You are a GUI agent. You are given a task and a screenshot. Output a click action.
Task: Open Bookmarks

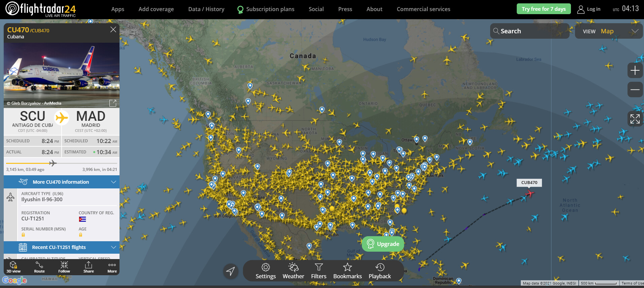pyautogui.click(x=347, y=271)
